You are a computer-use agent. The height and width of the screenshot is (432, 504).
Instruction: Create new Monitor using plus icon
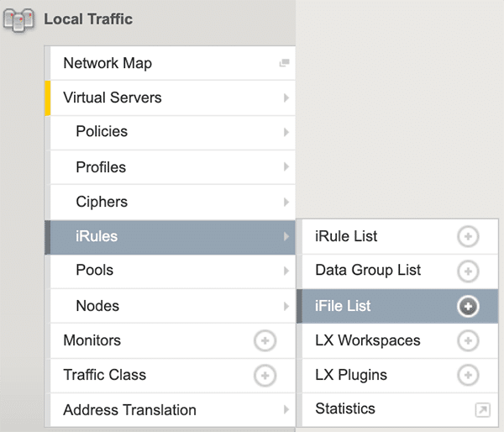(265, 340)
